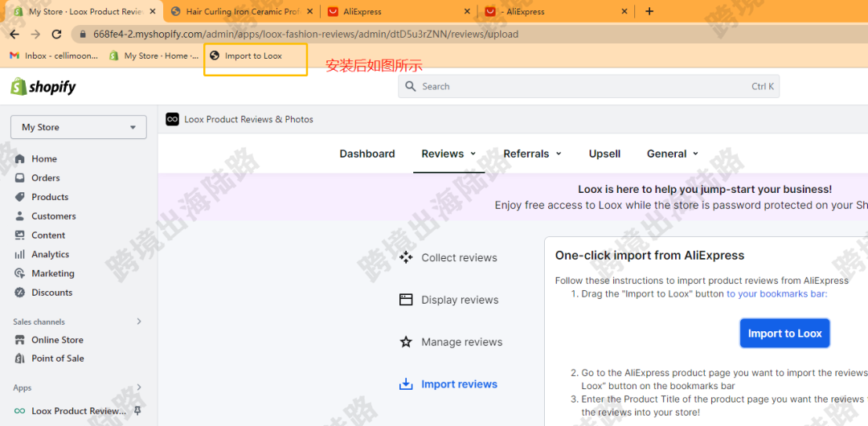868x426 pixels.
Task: Click the browser forward arrow
Action: pos(35,35)
